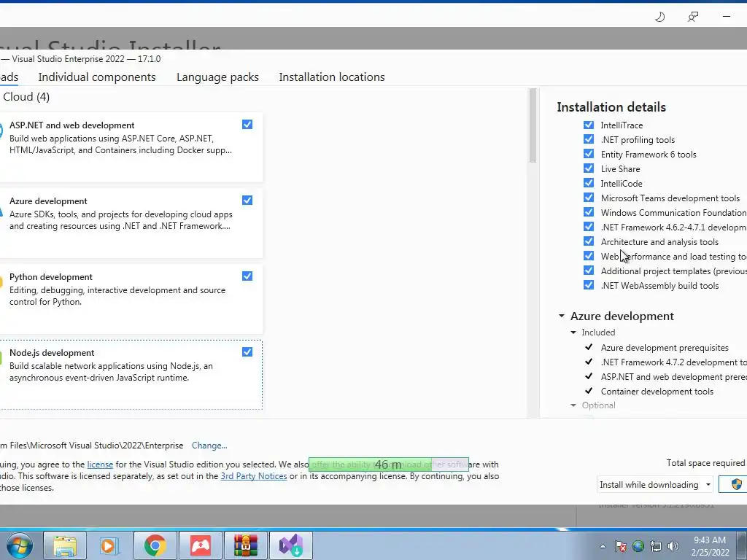The width and height of the screenshot is (747, 560).
Task: Click the Cloud (4) category heading
Action: click(x=26, y=97)
